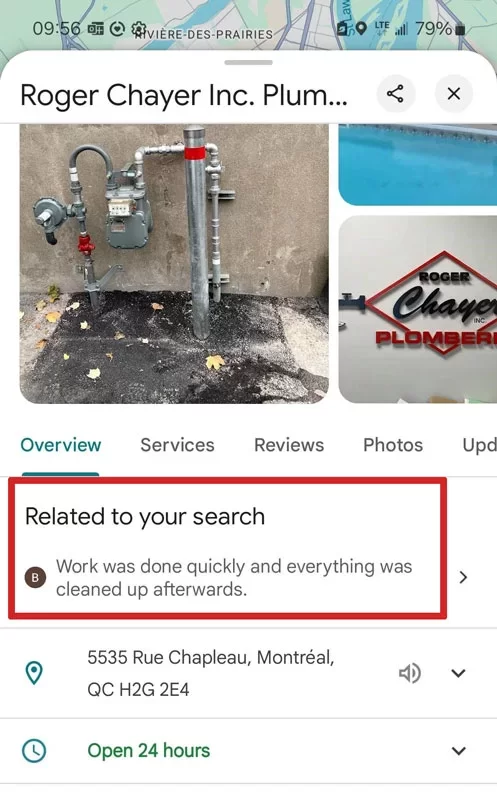Tap the battery indicator in status bar

(460, 30)
